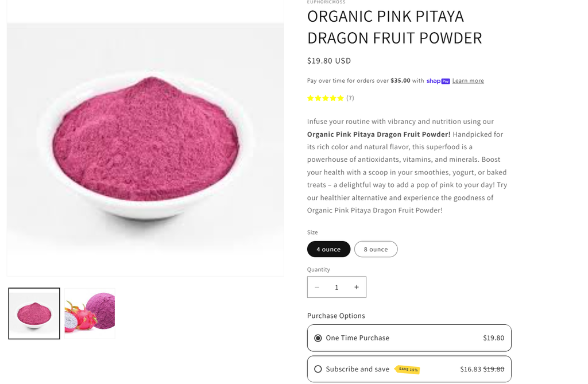Show the dragon fruit thumbnail image
588x384 pixels.
point(90,313)
